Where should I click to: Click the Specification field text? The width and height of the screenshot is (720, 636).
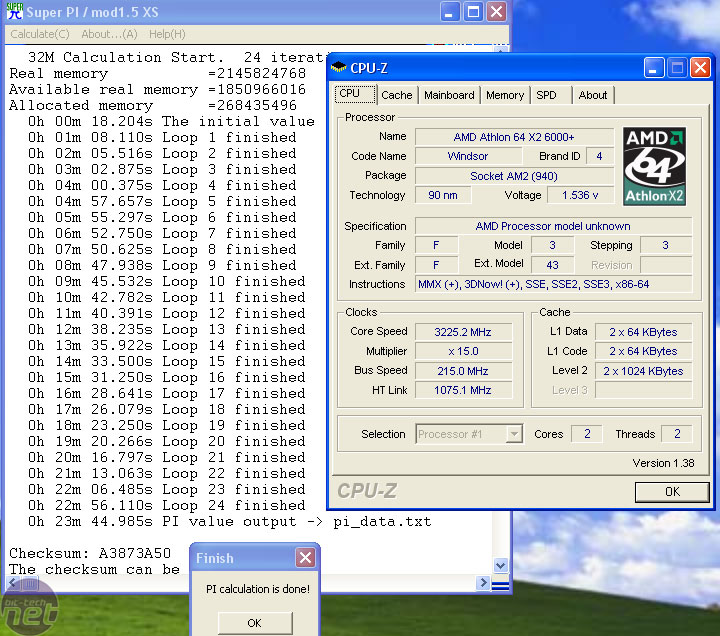553,226
